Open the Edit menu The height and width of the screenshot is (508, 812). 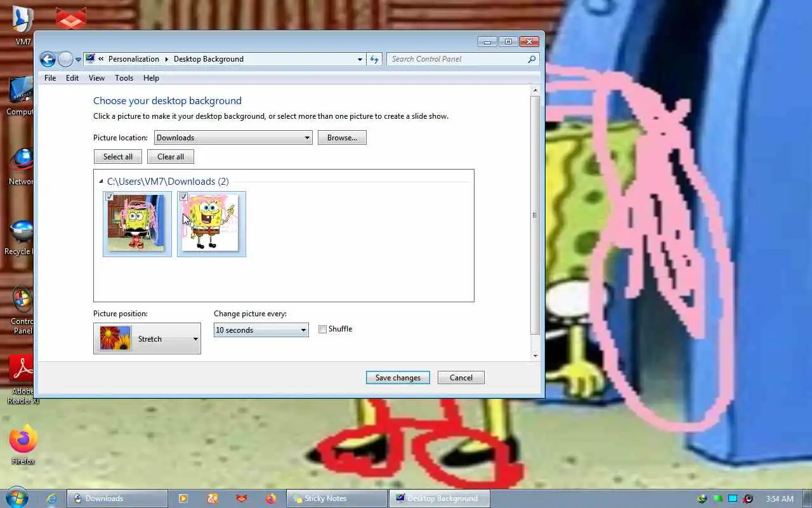click(x=72, y=78)
